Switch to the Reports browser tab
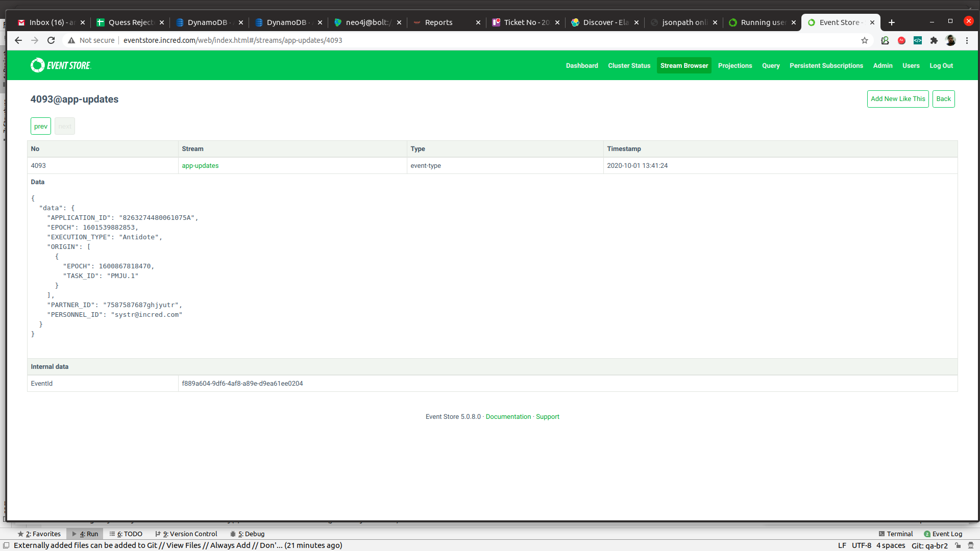 [x=439, y=22]
